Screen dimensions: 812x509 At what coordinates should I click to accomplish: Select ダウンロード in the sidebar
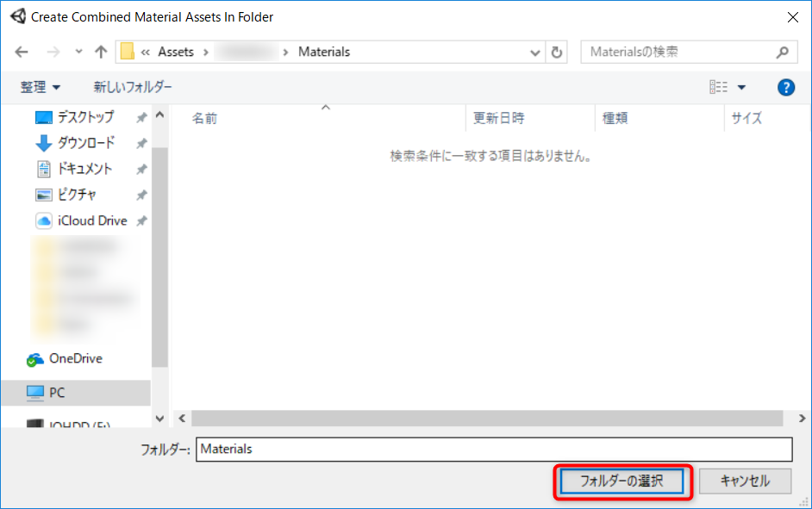(x=85, y=143)
